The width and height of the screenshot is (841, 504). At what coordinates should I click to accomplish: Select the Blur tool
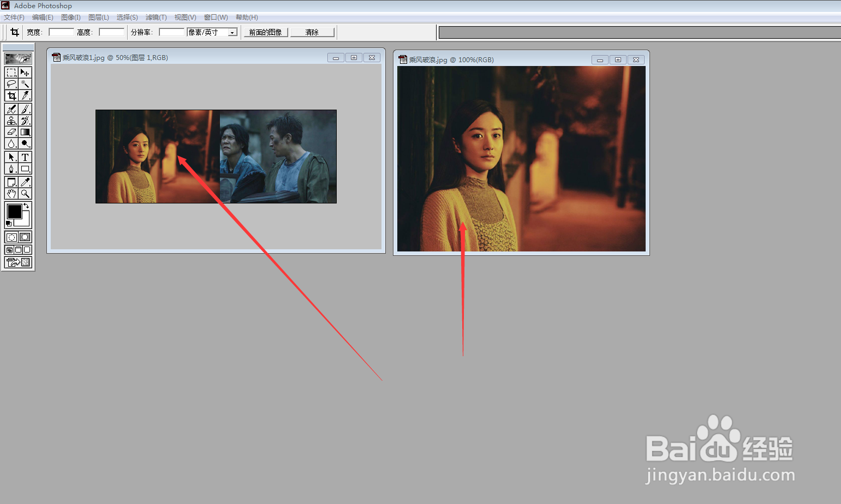(11, 143)
